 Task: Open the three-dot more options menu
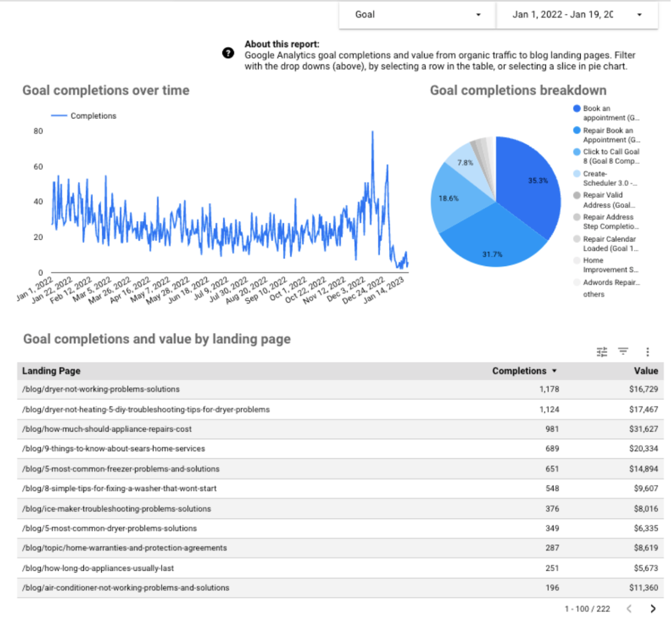[x=647, y=352]
